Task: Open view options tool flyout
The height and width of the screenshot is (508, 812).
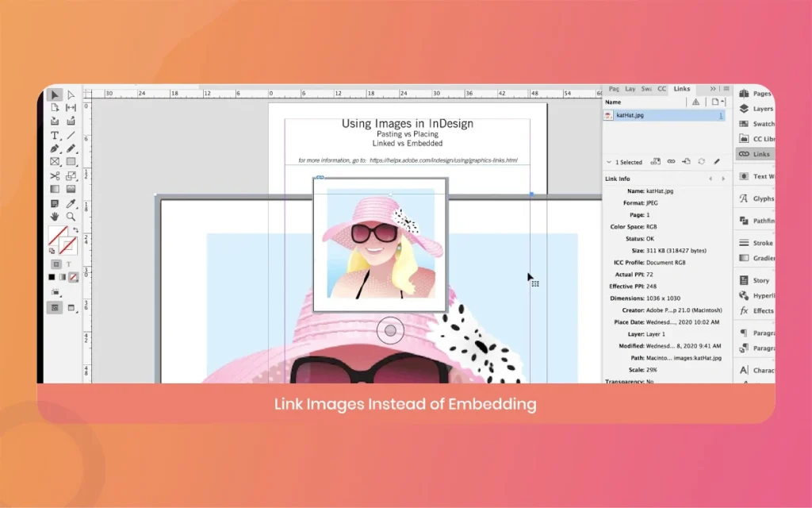Action: pyautogui.click(x=56, y=292)
